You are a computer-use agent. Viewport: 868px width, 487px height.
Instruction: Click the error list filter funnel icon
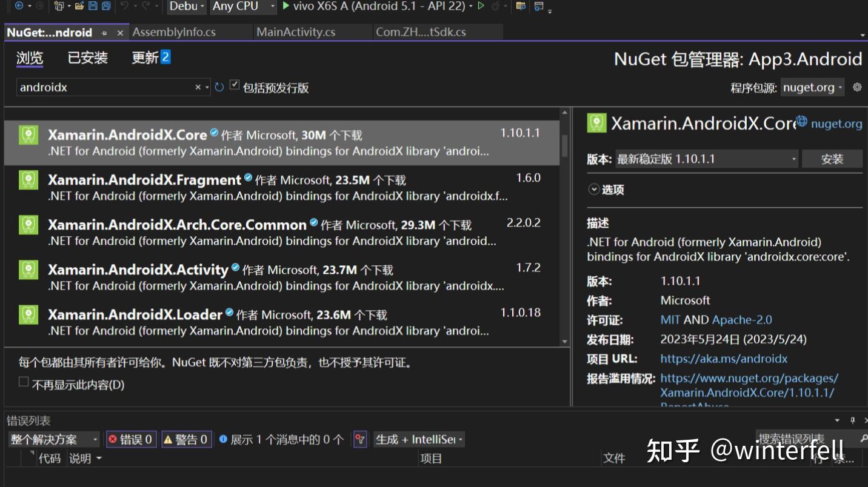(x=360, y=439)
